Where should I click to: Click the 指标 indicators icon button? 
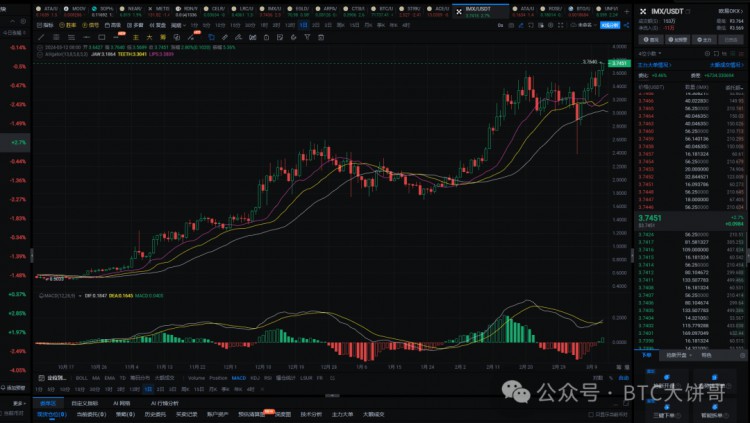click(x=45, y=25)
